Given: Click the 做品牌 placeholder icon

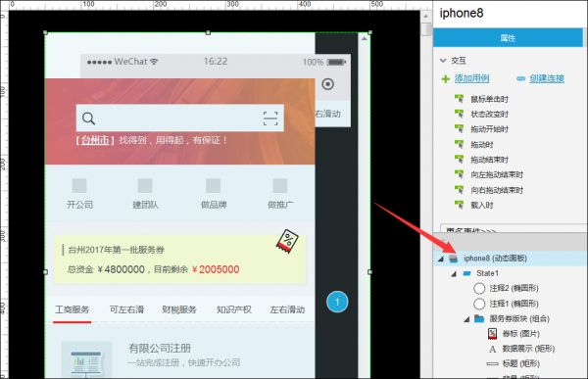Looking at the screenshot, I should coord(213,185).
